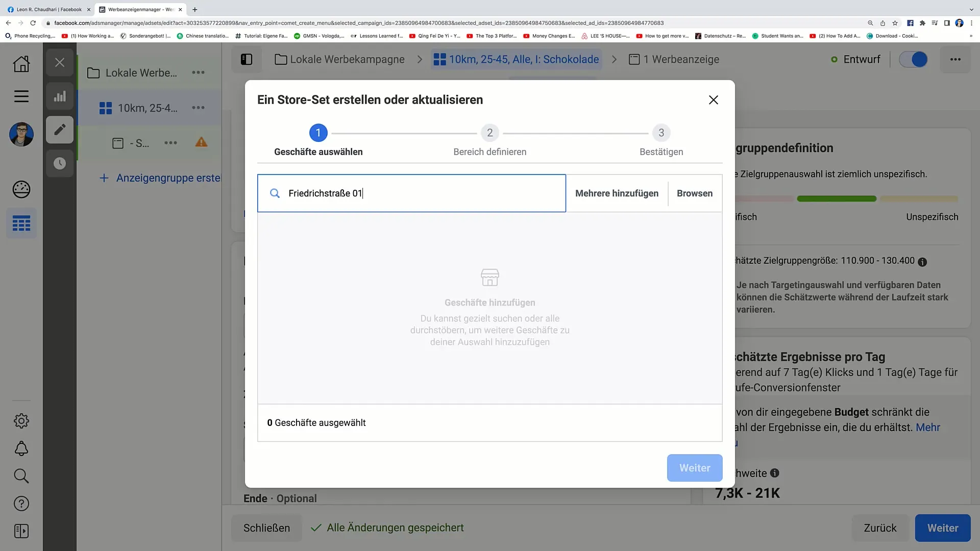Close the editing pane with X icon

tap(60, 62)
